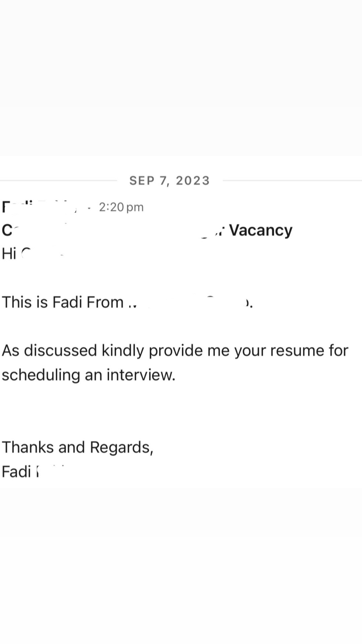Click the bold letter C starting the subject
Viewport: 362px width, 644px height.
click(7, 231)
